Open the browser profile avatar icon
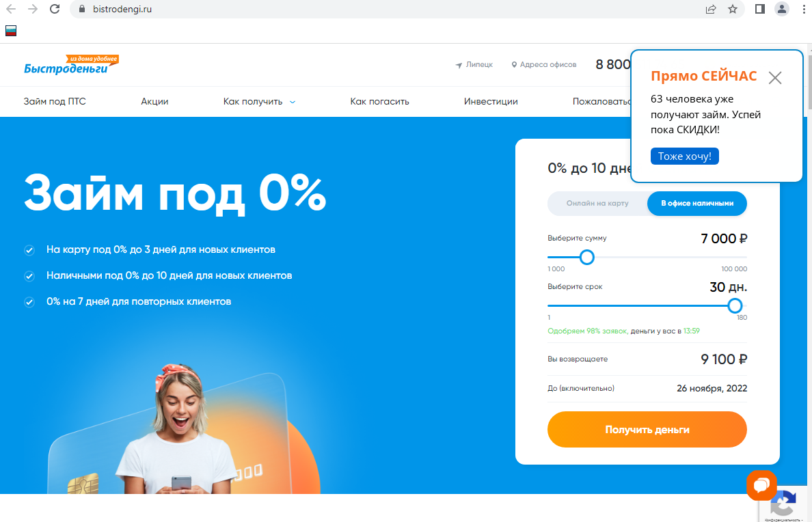The image size is (812, 522). [x=781, y=9]
